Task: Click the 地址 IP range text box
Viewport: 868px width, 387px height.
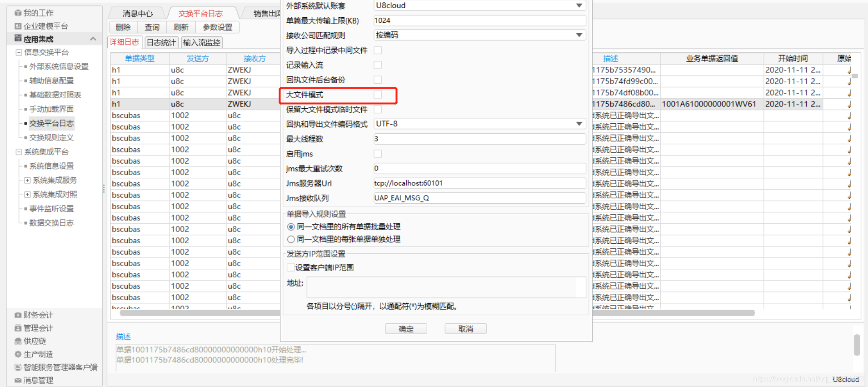Action: [446, 287]
